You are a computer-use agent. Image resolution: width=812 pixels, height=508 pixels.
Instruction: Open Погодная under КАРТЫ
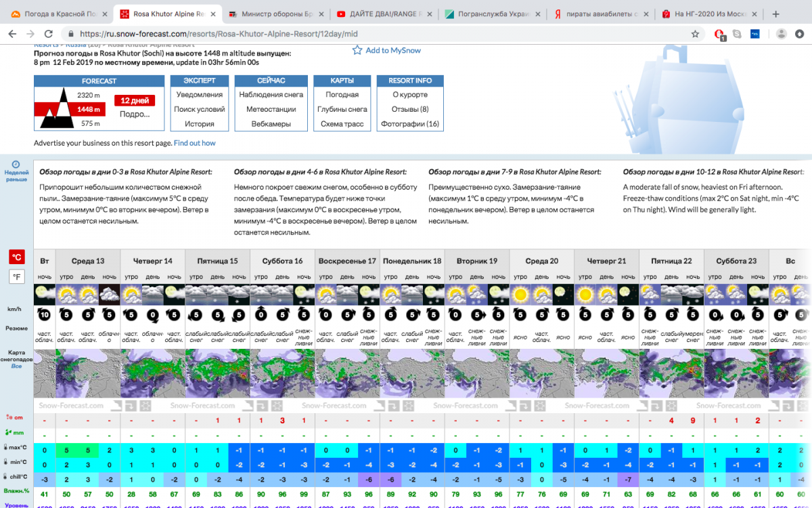tap(342, 95)
